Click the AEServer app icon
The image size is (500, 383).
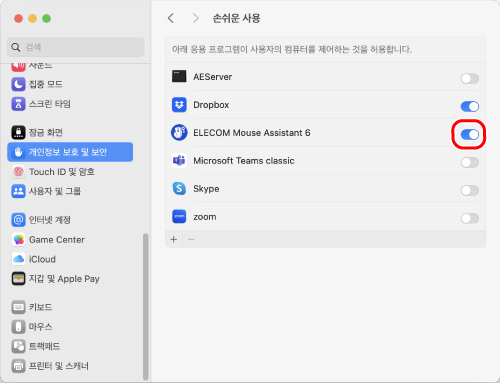[x=179, y=76]
